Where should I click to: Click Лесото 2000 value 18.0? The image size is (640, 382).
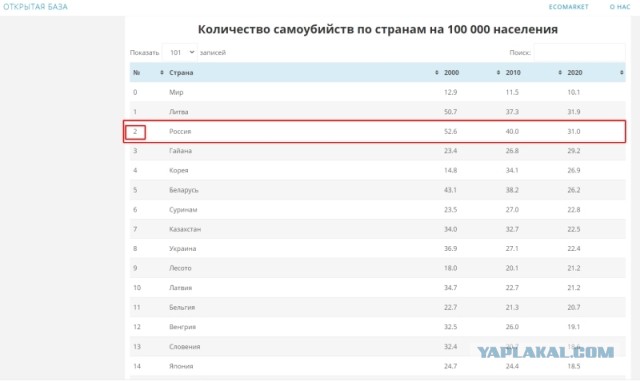[x=451, y=268]
